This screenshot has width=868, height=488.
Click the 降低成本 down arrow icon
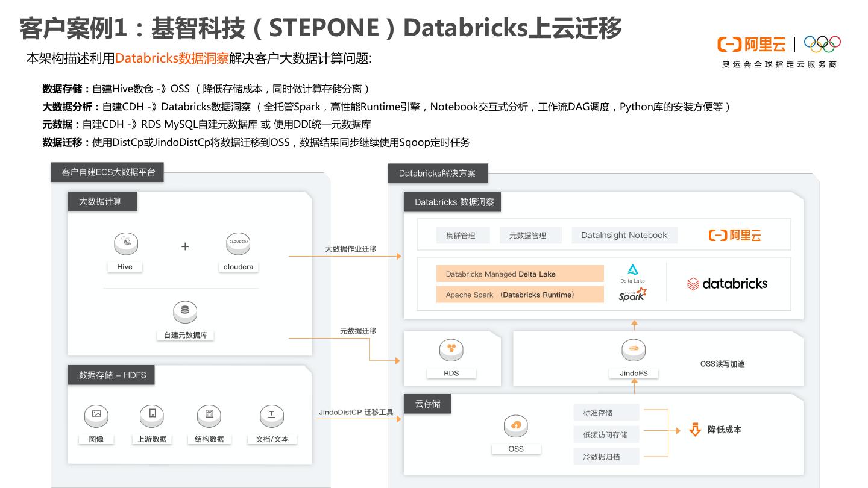(x=695, y=430)
